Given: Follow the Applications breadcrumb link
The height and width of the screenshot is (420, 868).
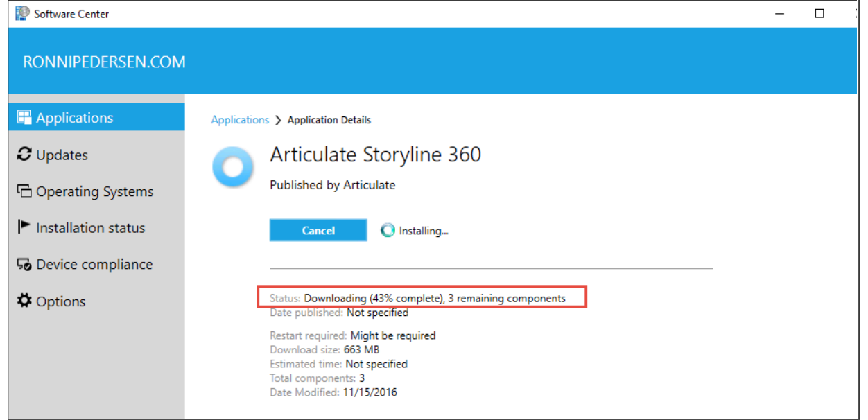Looking at the screenshot, I should (x=240, y=120).
